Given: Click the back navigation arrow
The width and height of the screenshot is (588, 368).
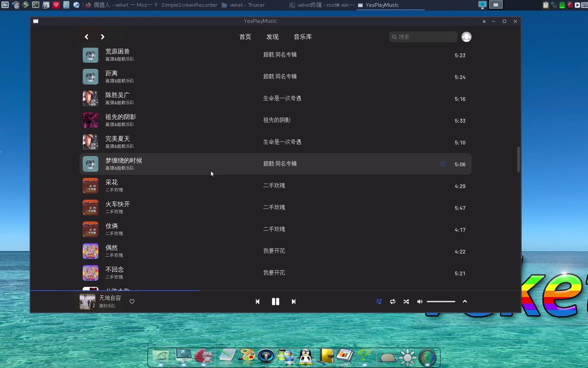Looking at the screenshot, I should tap(86, 36).
